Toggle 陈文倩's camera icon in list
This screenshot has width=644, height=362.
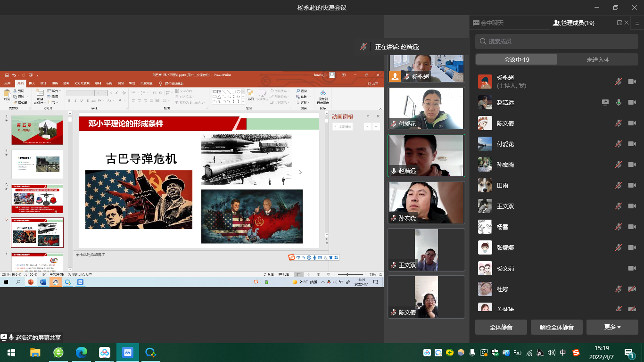(x=632, y=123)
